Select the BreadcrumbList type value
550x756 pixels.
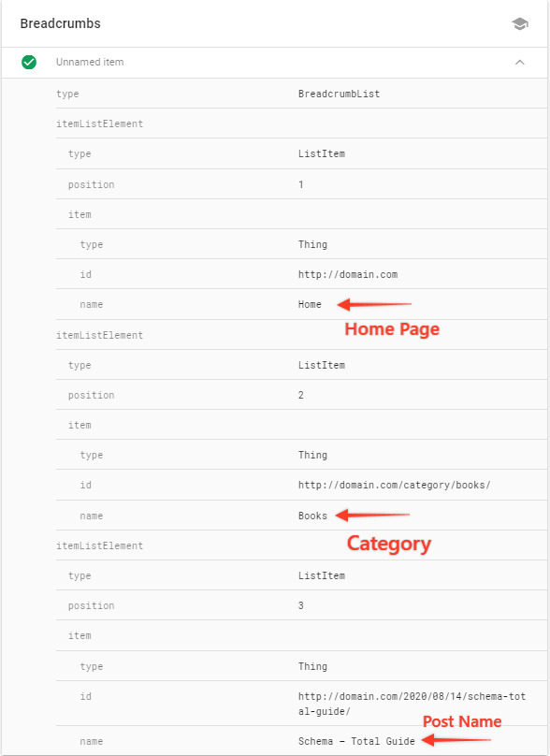click(x=339, y=94)
